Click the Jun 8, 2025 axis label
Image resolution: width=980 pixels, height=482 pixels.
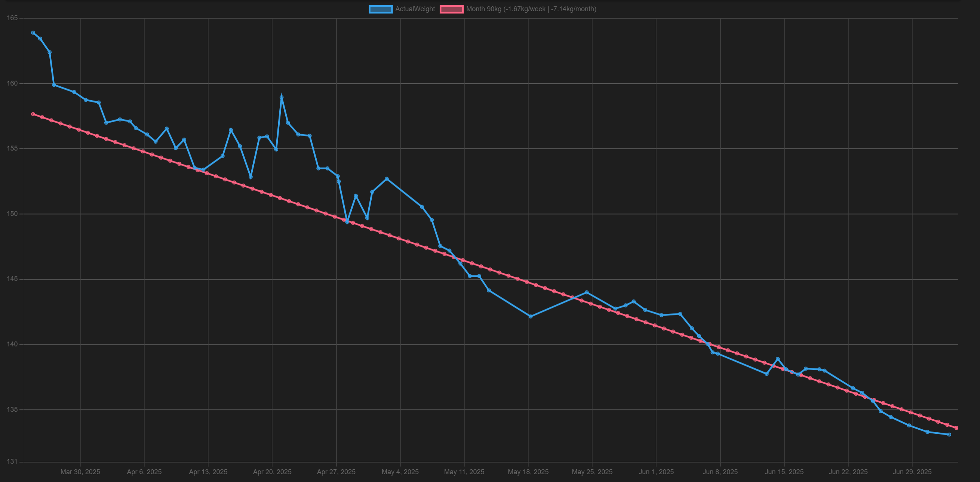coord(720,472)
